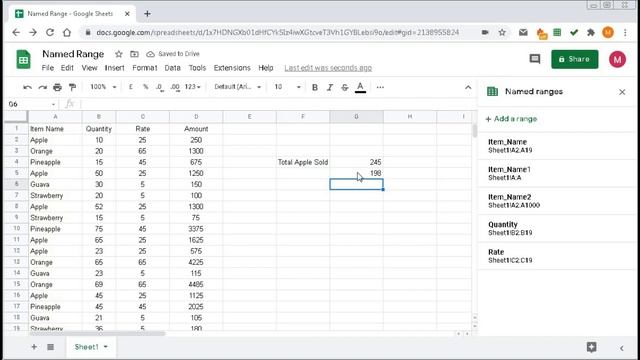
Task: Click the Undo icon in toolbar
Action: (27, 87)
